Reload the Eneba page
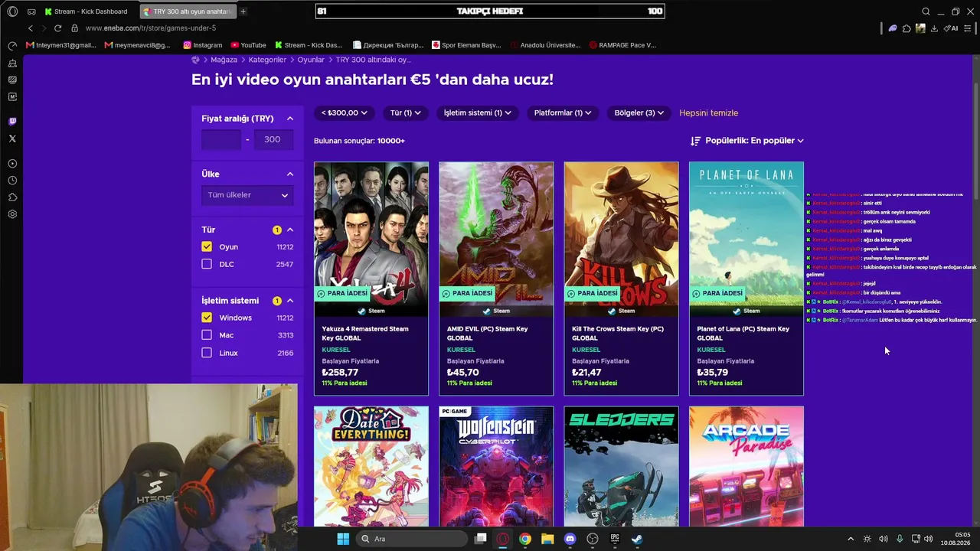 [x=57, y=28]
